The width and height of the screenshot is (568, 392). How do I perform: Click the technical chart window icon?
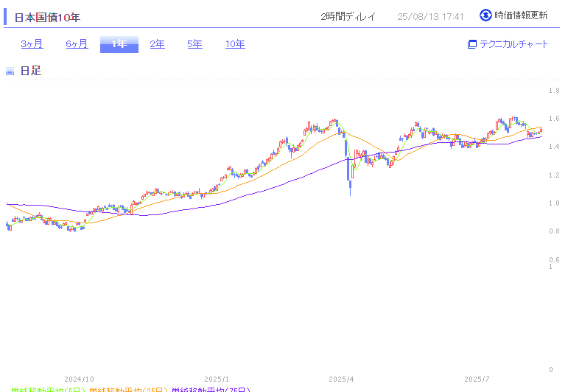471,44
